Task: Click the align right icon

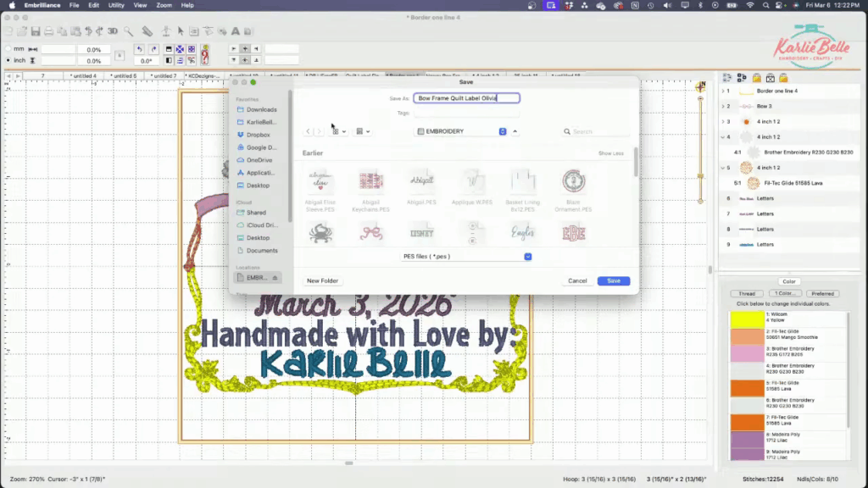Action: 256,48
